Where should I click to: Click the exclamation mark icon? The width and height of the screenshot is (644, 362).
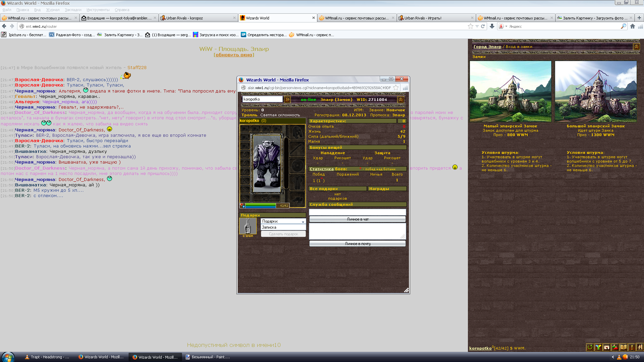tap(632, 347)
